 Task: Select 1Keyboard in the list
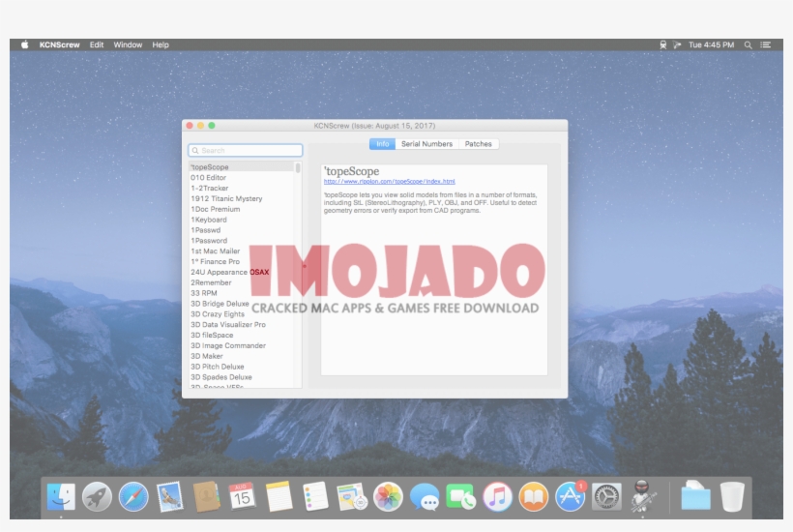click(x=242, y=220)
